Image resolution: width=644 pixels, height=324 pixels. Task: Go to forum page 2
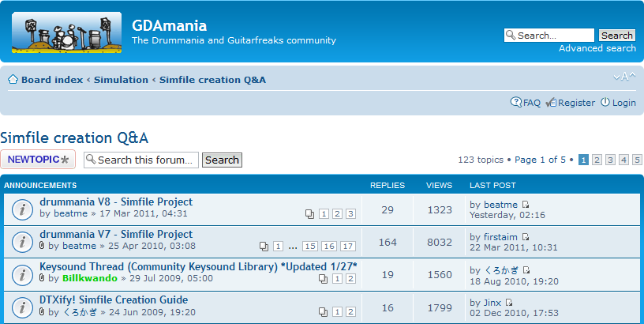(x=597, y=160)
